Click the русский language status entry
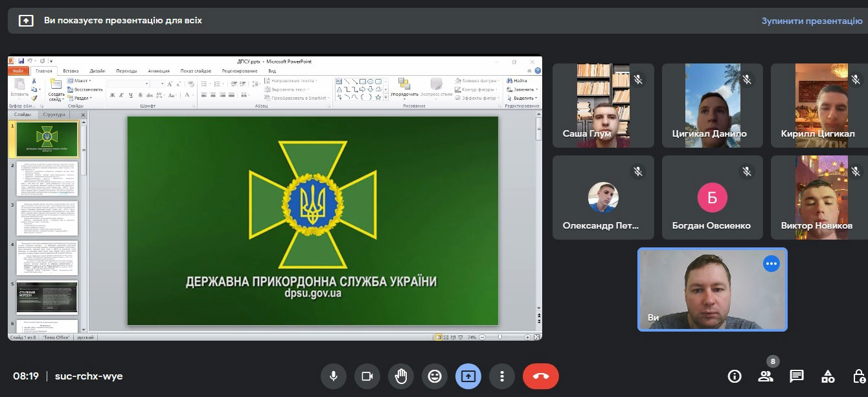The width and height of the screenshot is (868, 397). (86, 337)
